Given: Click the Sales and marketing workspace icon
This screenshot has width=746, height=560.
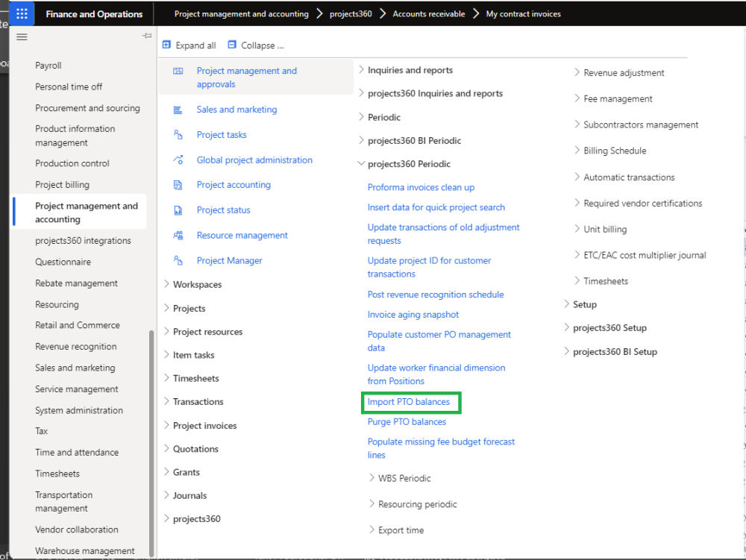Looking at the screenshot, I should coord(178,110).
